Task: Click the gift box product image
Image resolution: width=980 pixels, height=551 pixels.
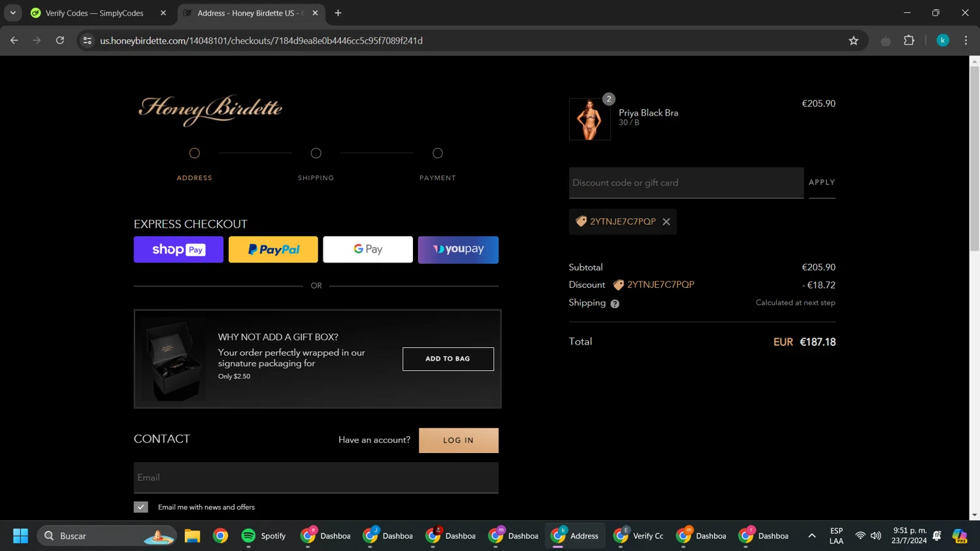Action: click(174, 359)
